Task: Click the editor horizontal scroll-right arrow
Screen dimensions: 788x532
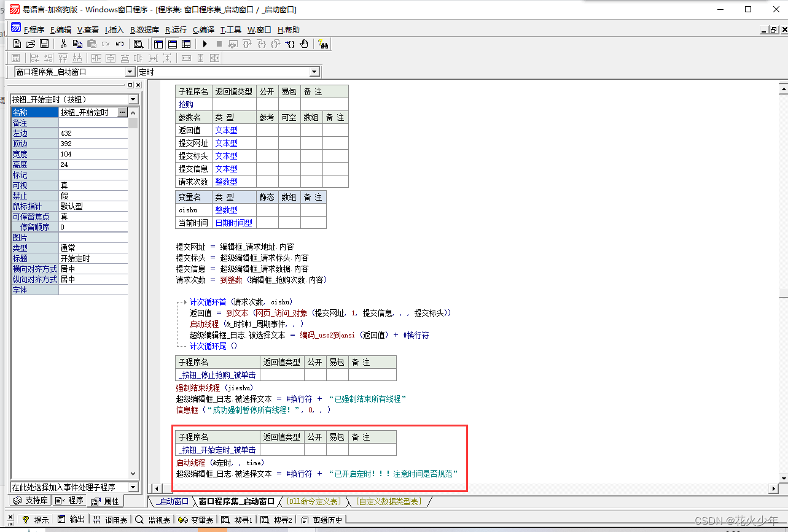Action: point(773,488)
